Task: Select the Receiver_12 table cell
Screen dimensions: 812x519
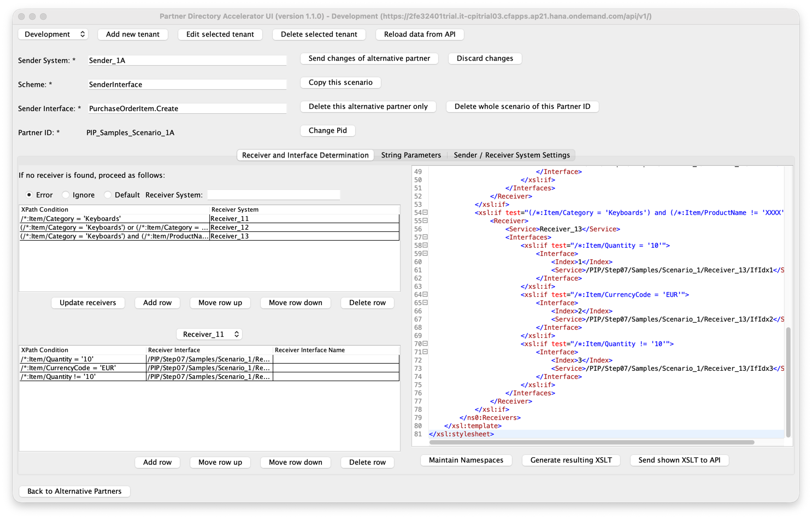Action: pos(304,228)
